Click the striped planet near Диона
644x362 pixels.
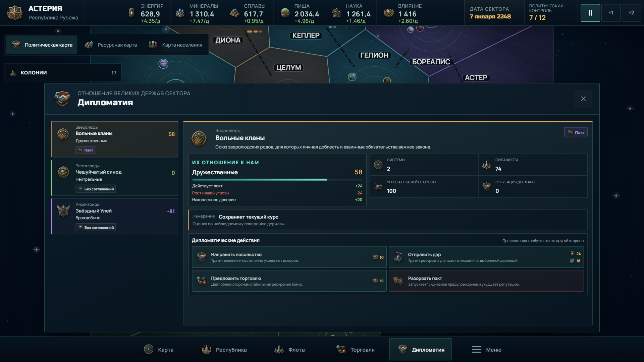(163, 63)
